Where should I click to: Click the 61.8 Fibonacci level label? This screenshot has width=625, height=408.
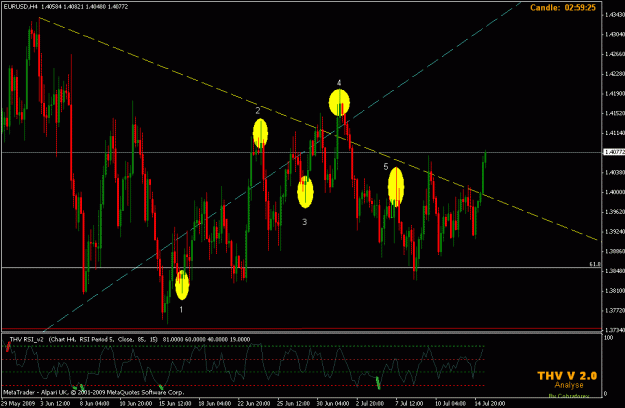(595, 264)
